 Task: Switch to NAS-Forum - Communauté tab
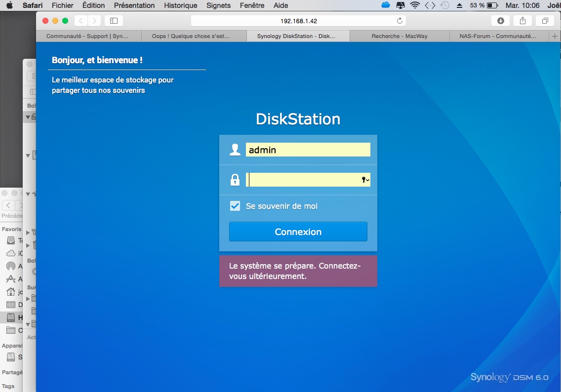(498, 36)
